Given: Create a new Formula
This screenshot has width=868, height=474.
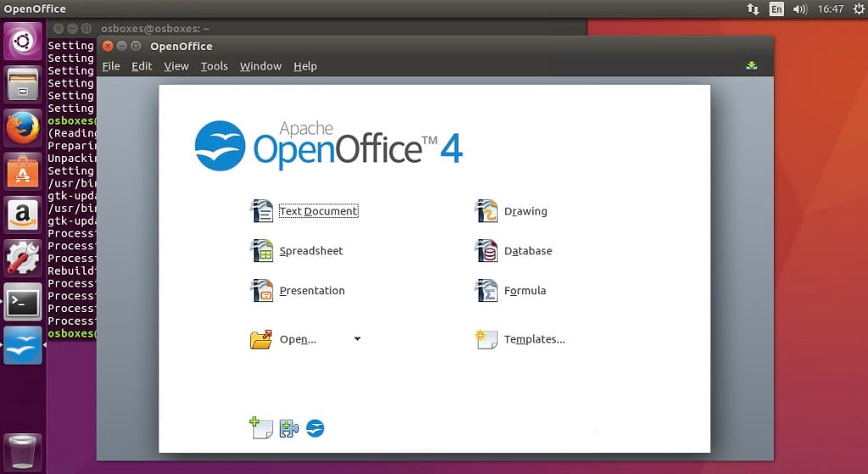Looking at the screenshot, I should click(525, 291).
